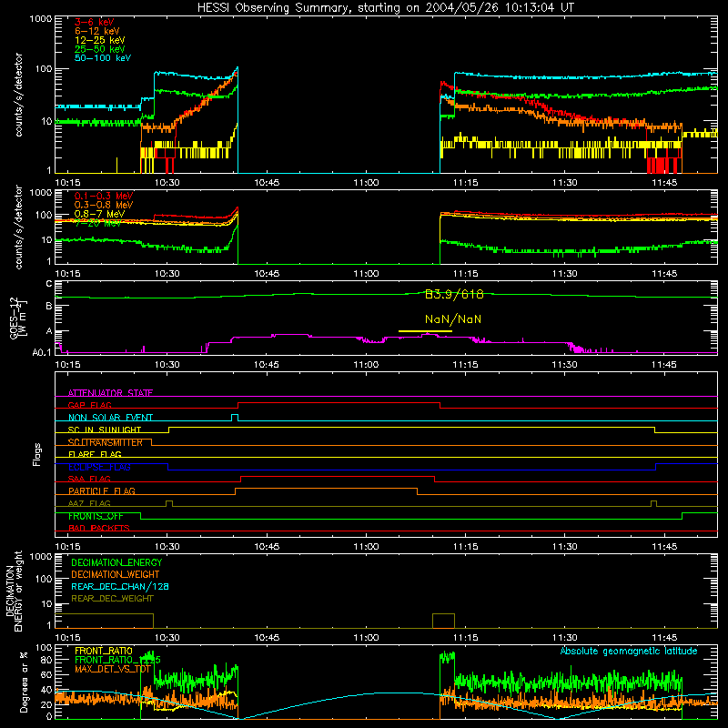Click the NON_SOLAR_EVENT cyan pulse
Viewport: 728px width, 728px height.
[x=235, y=417]
